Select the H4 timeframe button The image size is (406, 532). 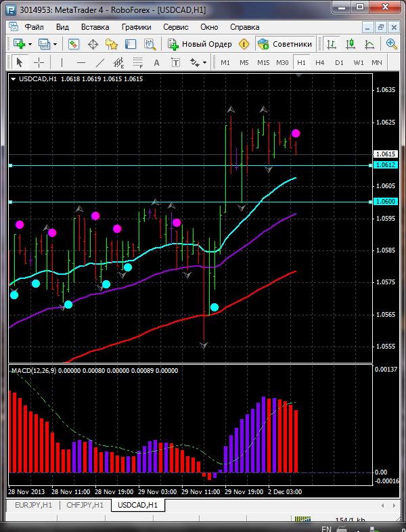(x=320, y=62)
